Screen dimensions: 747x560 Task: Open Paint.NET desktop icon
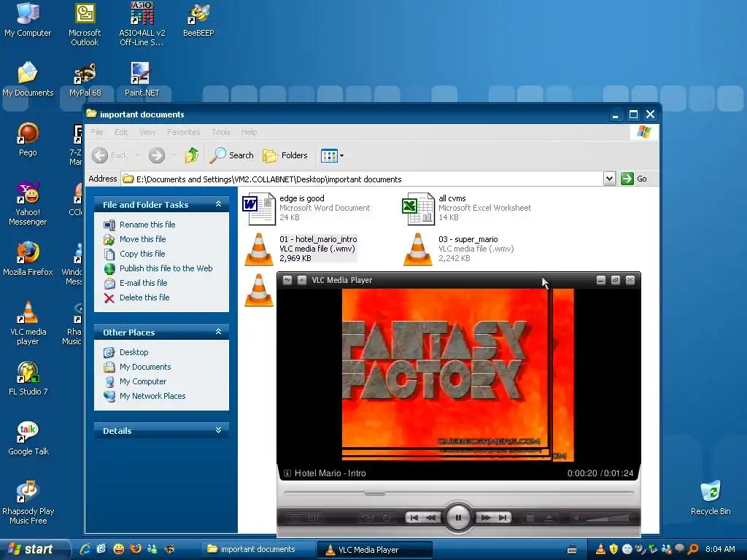pyautogui.click(x=142, y=79)
